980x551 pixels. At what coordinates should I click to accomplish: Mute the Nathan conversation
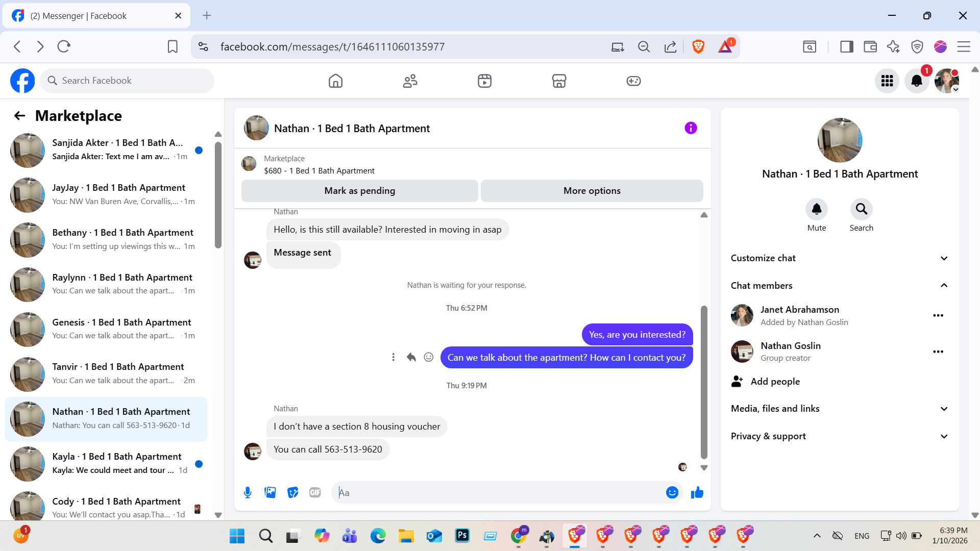(816, 209)
